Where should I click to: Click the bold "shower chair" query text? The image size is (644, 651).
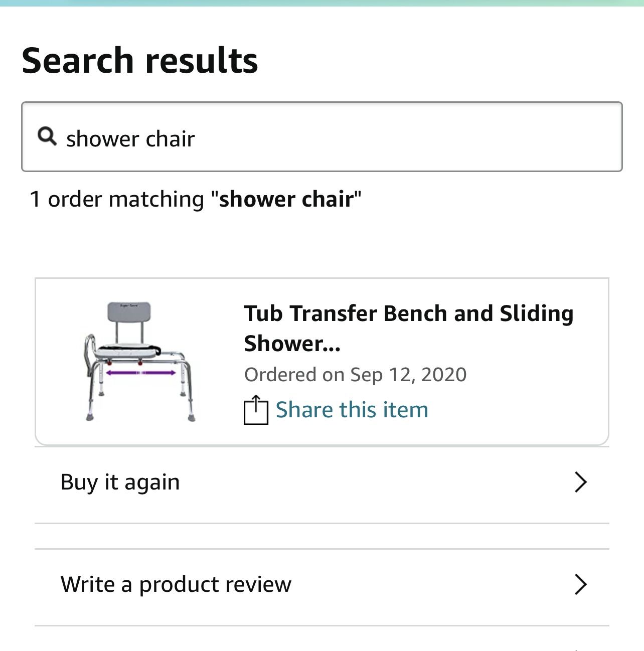[x=286, y=199]
